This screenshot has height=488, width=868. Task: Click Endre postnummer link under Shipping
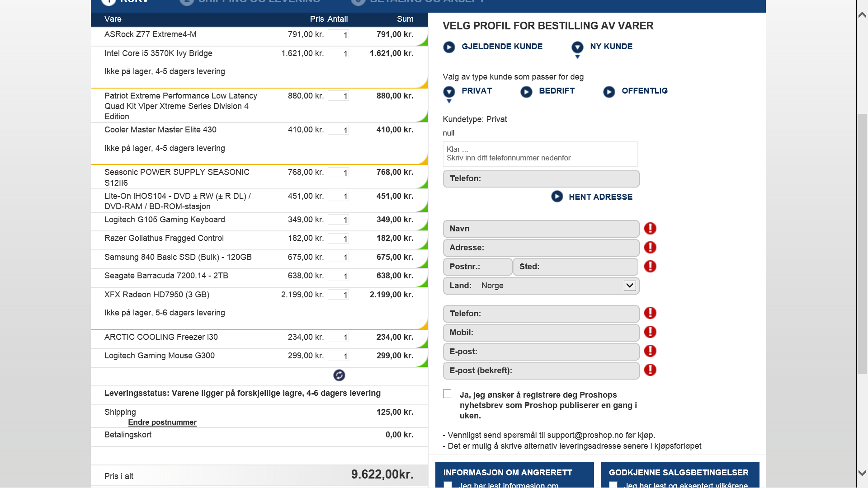[x=162, y=422]
